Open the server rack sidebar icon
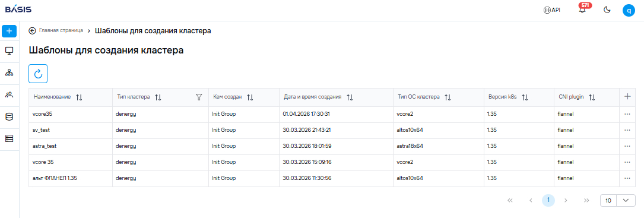 (9, 138)
